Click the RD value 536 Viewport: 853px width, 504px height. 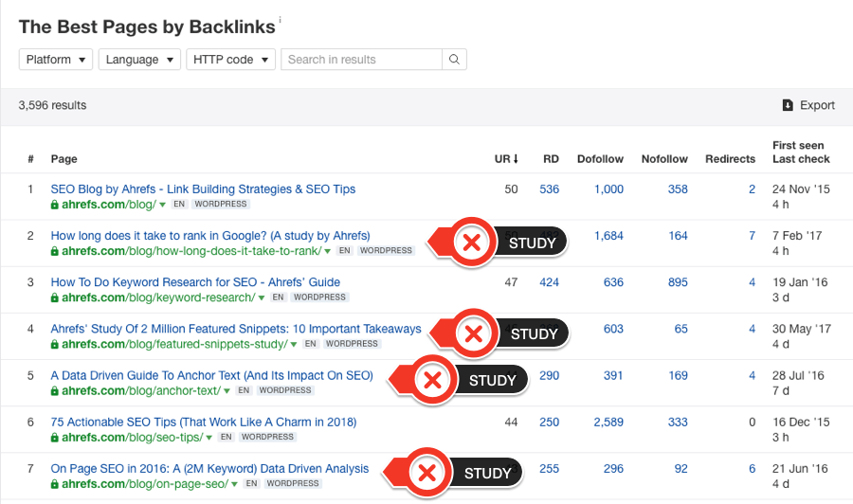coord(549,189)
